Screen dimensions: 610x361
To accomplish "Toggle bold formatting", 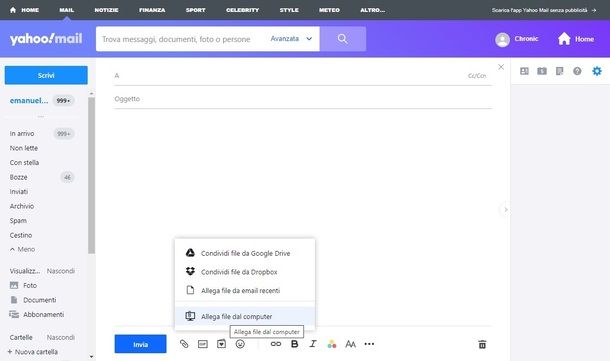I will coord(294,344).
